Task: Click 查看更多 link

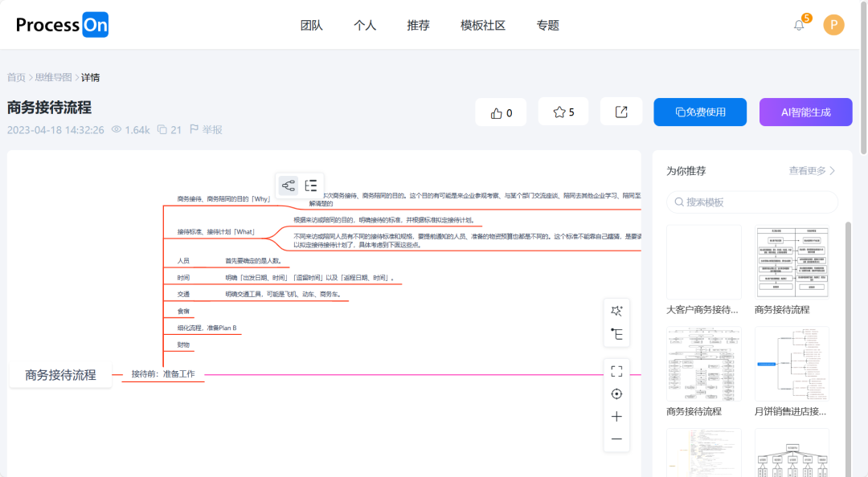Action: pos(812,171)
